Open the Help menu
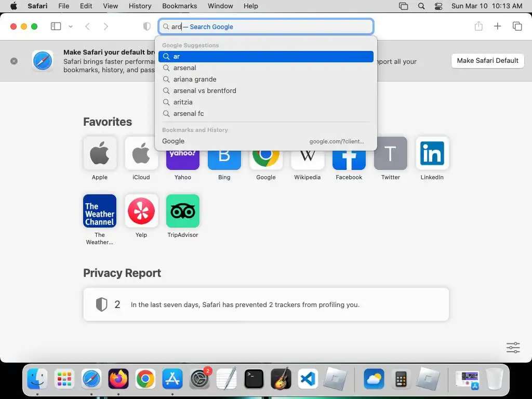 pyautogui.click(x=251, y=6)
